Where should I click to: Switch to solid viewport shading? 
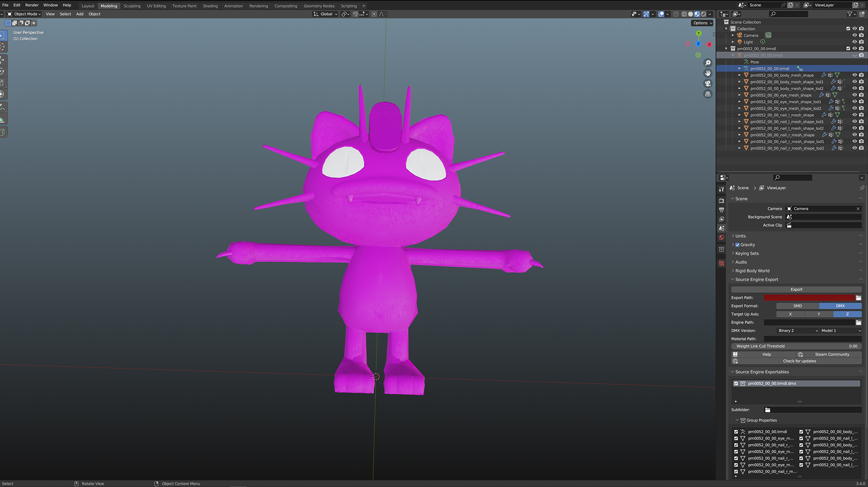[691, 14]
